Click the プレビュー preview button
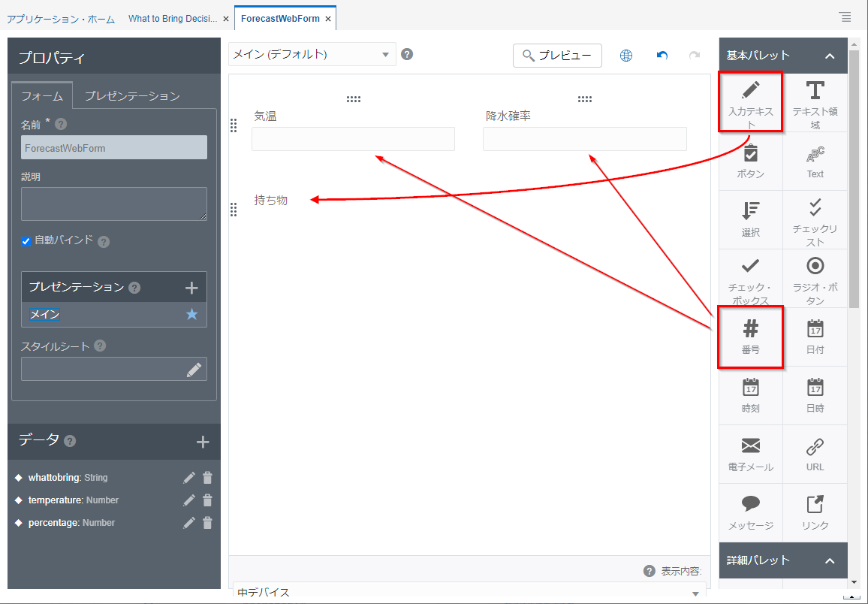Viewport: 868px width, 604px height. tap(557, 56)
